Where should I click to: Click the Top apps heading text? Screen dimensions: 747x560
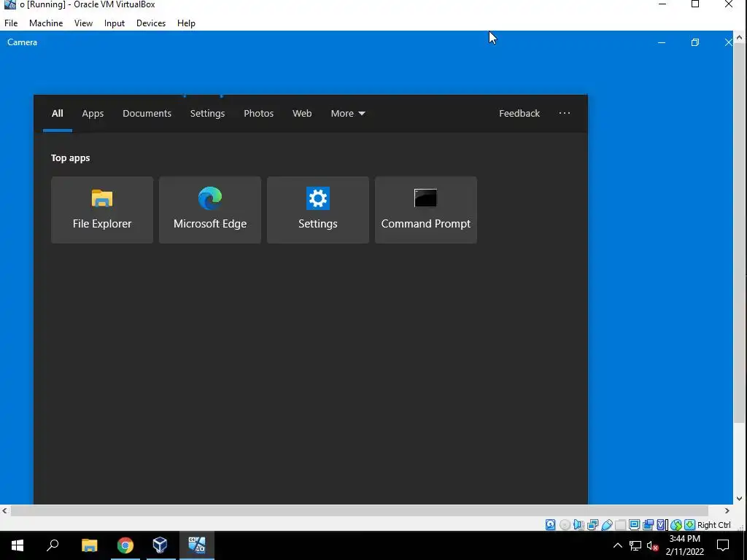coord(71,158)
